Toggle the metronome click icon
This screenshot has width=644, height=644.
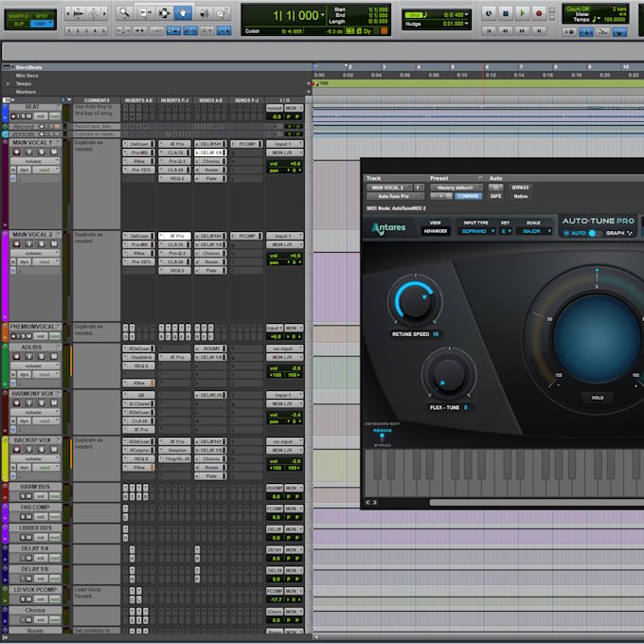point(585,32)
